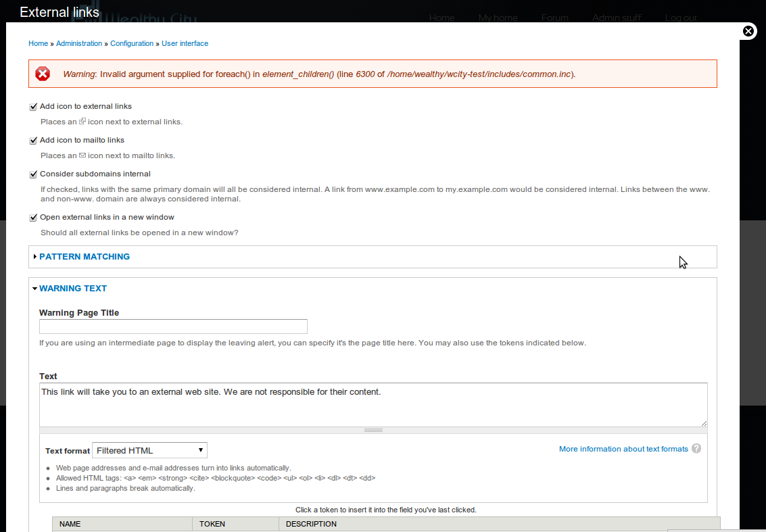Uncheck Add icon to external links
766x532 pixels.
point(33,107)
